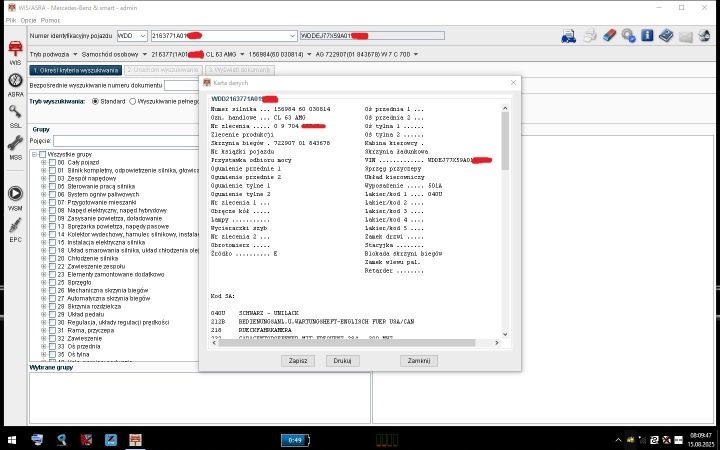
Task: Click the Zamknij button in the dialog
Action: click(419, 361)
